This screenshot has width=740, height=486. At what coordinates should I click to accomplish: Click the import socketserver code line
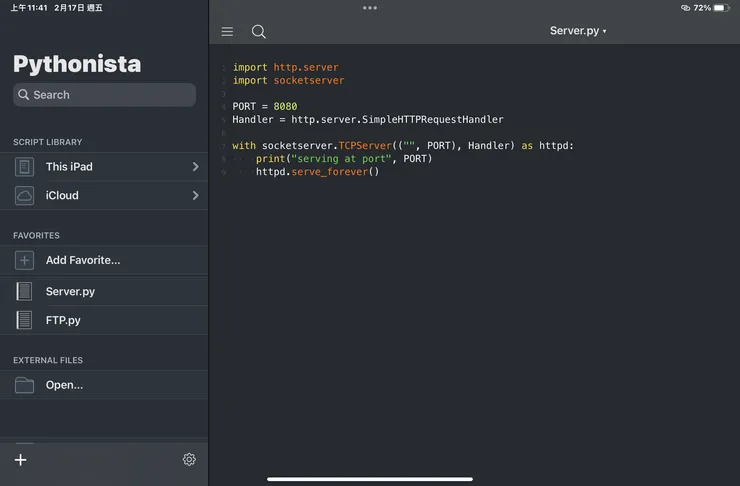[288, 81]
